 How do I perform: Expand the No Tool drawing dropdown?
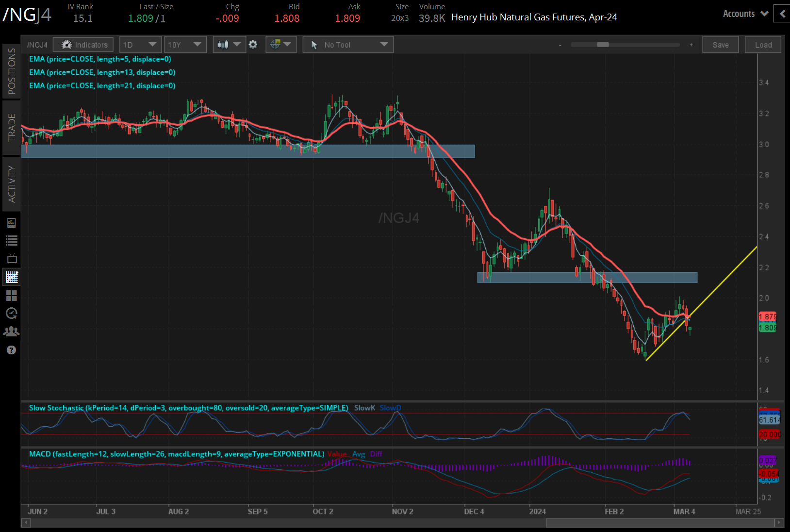point(348,45)
